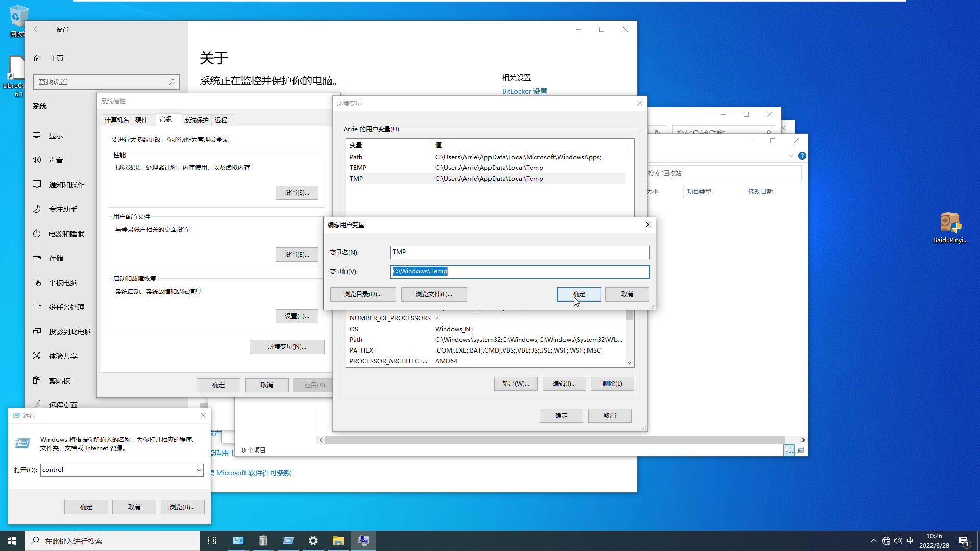This screenshot has width=980, height=551.
Task: Open the Storage icon in the sidebar
Action: [x=37, y=258]
